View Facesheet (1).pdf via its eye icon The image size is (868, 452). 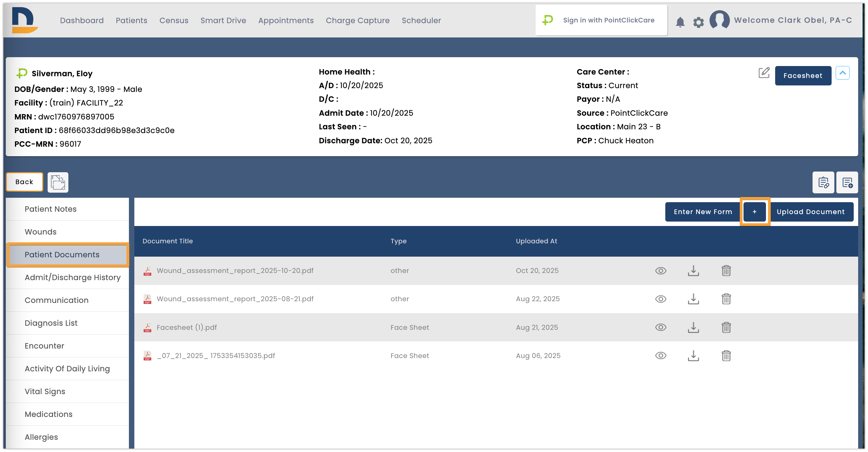[661, 327]
